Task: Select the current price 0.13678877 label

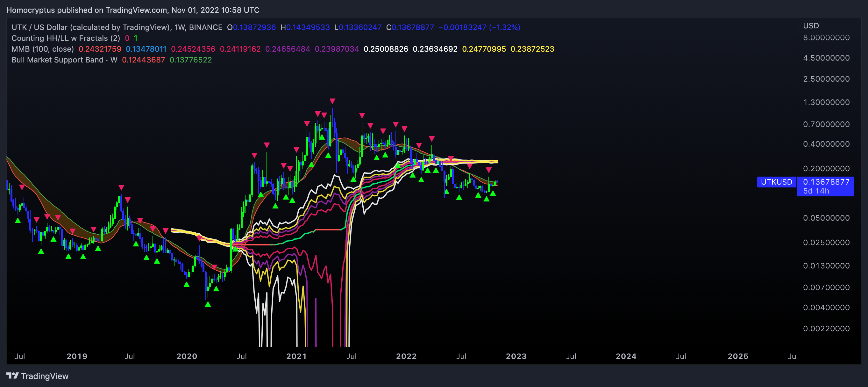Action: tap(826, 182)
